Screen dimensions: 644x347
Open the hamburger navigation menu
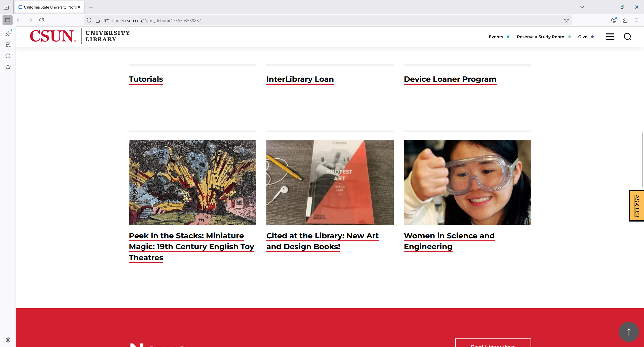pyautogui.click(x=610, y=37)
